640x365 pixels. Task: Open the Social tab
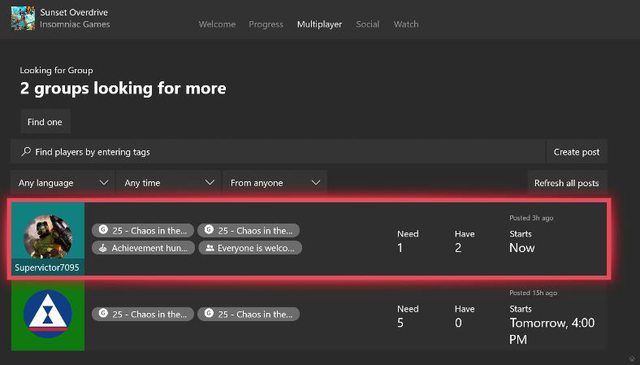pyautogui.click(x=367, y=24)
